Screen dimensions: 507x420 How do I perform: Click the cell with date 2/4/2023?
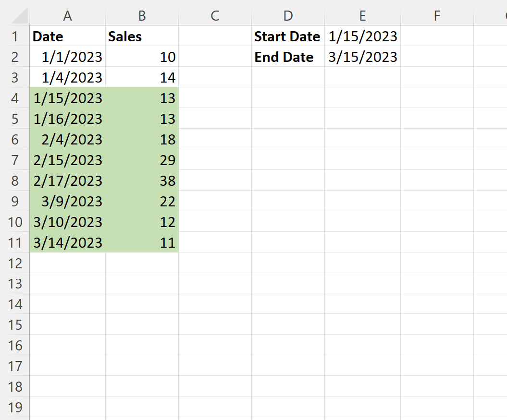[x=67, y=139]
